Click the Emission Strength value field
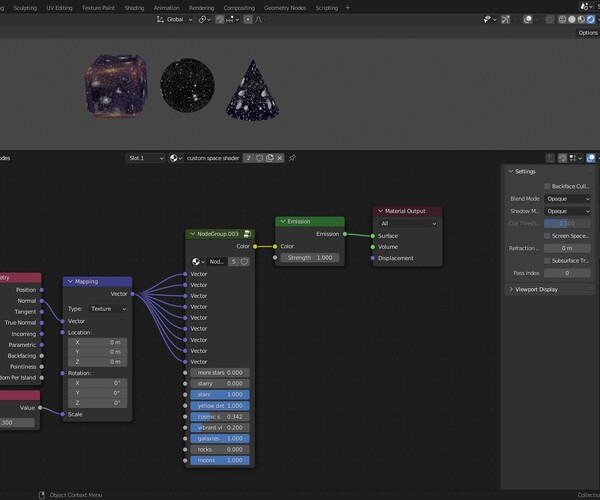The width and height of the screenshot is (600, 500). coord(309,258)
